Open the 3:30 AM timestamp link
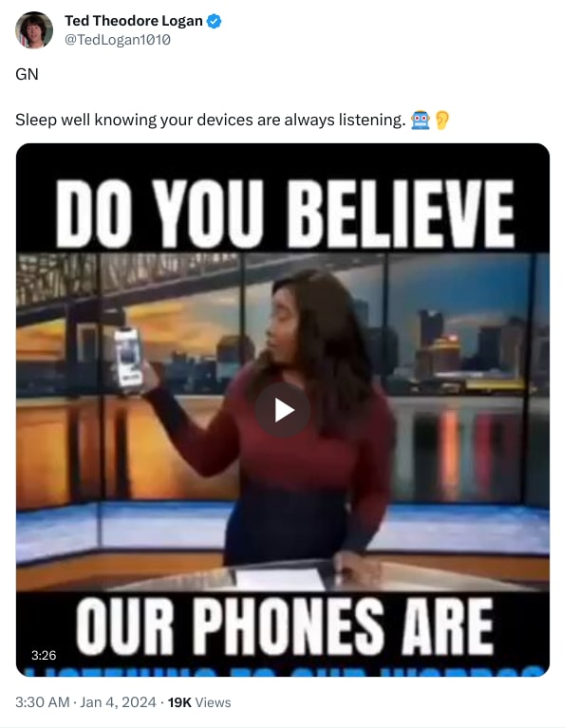580x728 pixels. [x=43, y=702]
